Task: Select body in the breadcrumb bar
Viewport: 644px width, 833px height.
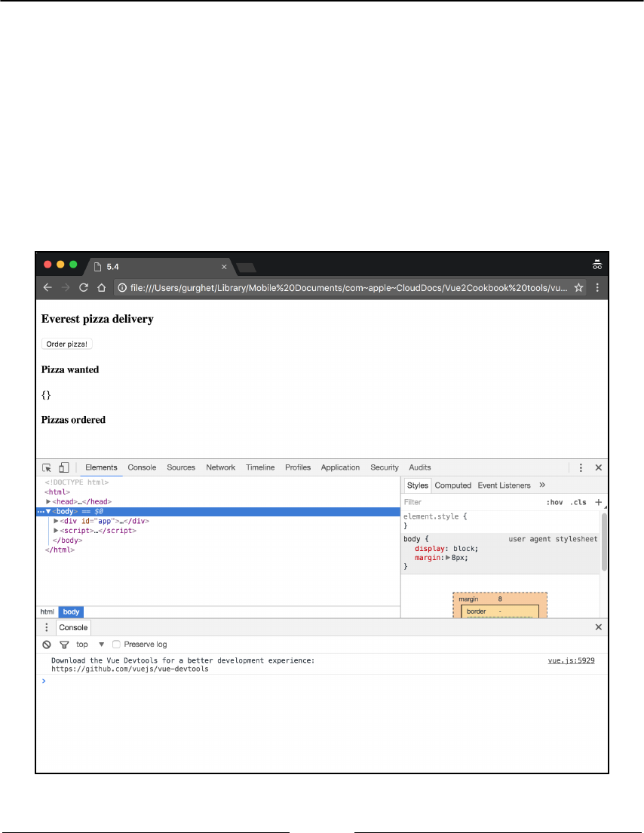Action: [x=71, y=612]
